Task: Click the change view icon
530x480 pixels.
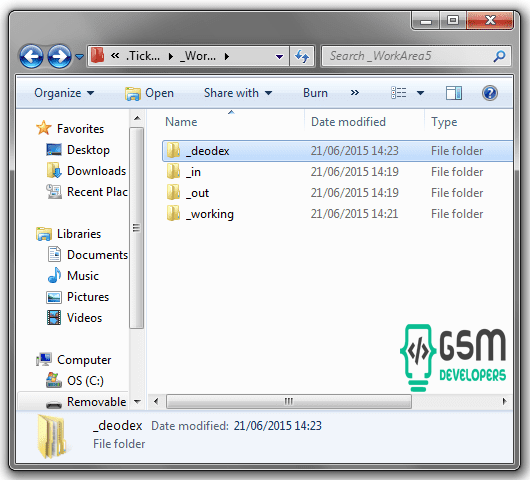Action: [399, 93]
